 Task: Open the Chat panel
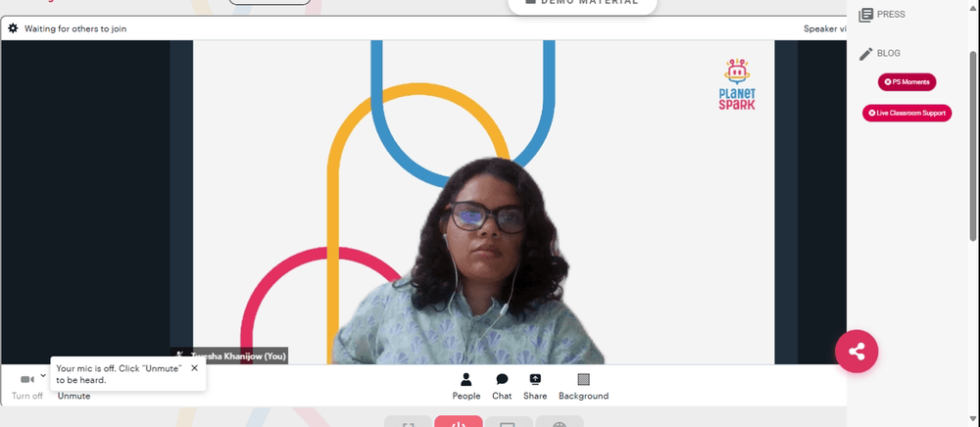tap(501, 387)
